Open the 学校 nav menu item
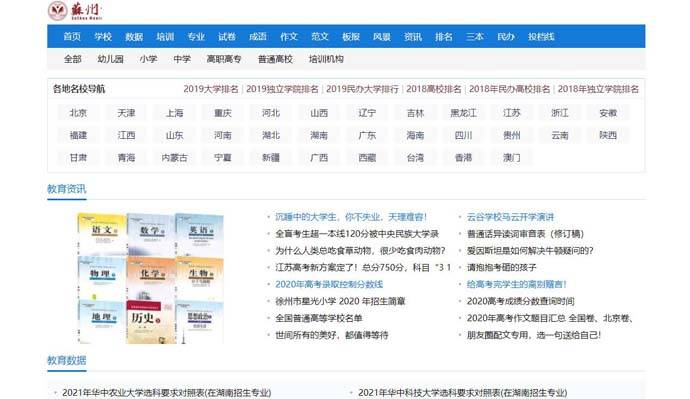The width and height of the screenshot is (690, 399). 103,37
